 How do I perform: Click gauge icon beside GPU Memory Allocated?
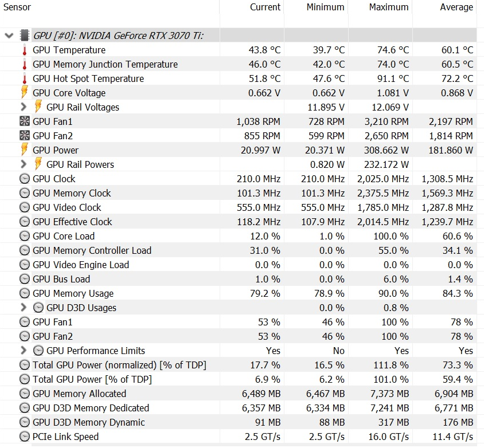[x=25, y=394]
